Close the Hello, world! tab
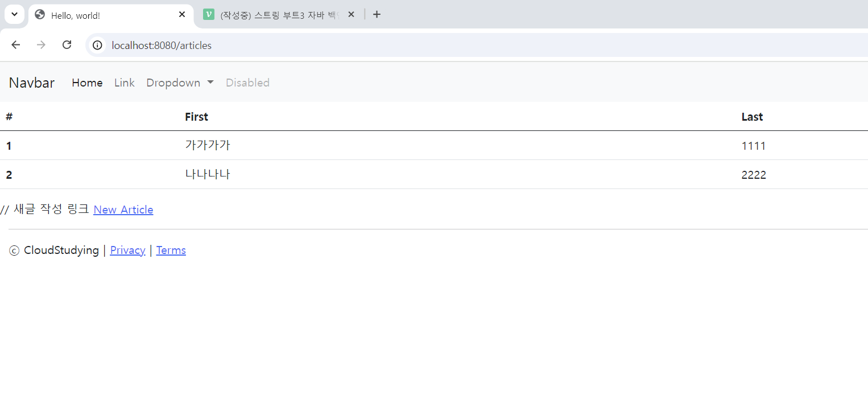 (182, 14)
